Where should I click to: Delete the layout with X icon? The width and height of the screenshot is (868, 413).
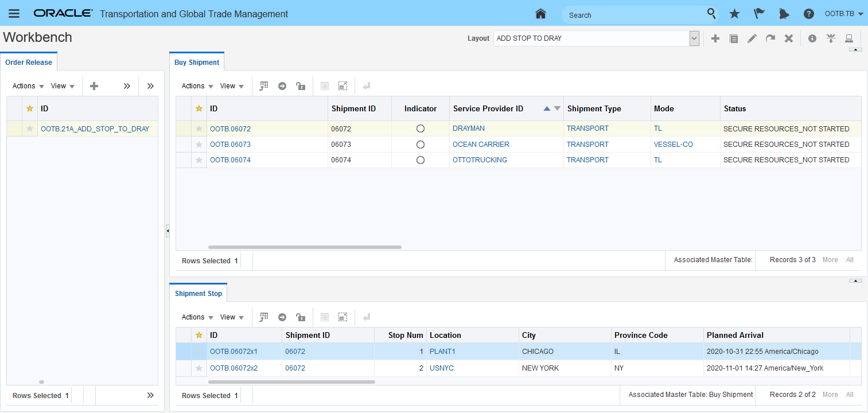click(789, 38)
